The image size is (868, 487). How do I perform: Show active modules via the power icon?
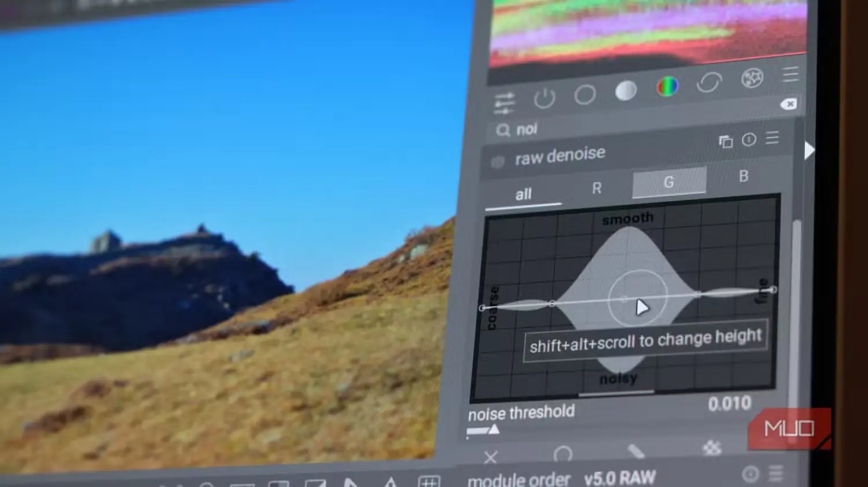click(x=544, y=98)
